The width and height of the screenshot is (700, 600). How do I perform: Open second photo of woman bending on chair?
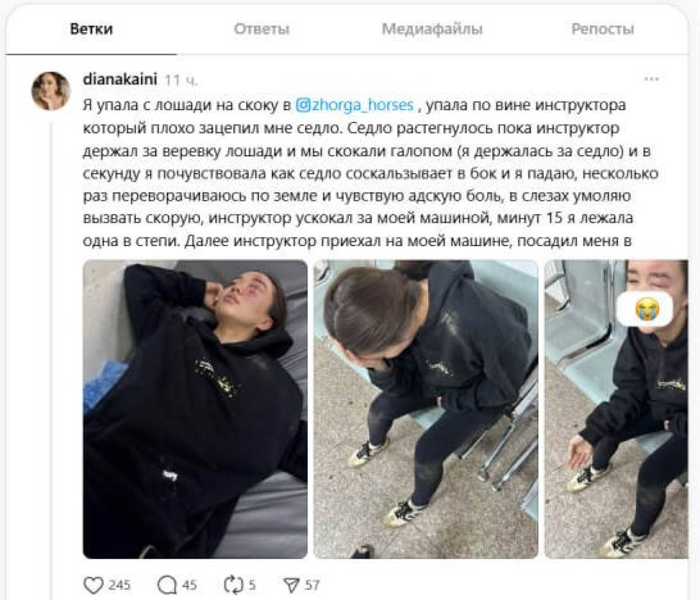click(x=426, y=409)
